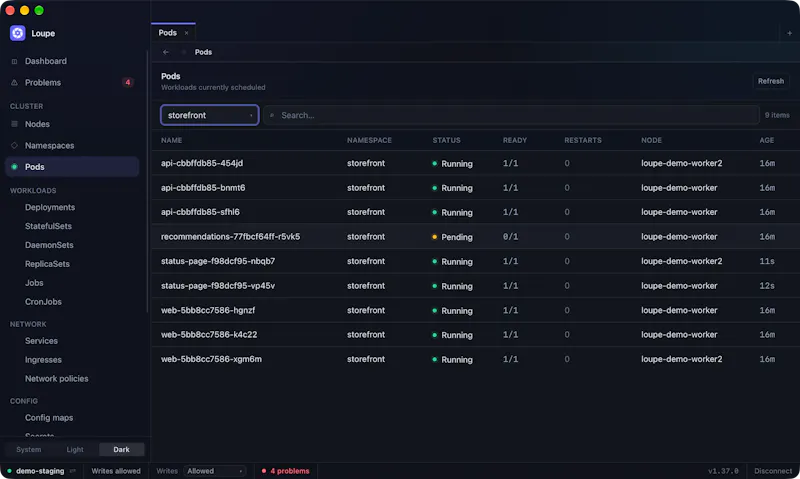Open Jobs in the sidebar
This screenshot has width=800, height=479.
34,283
